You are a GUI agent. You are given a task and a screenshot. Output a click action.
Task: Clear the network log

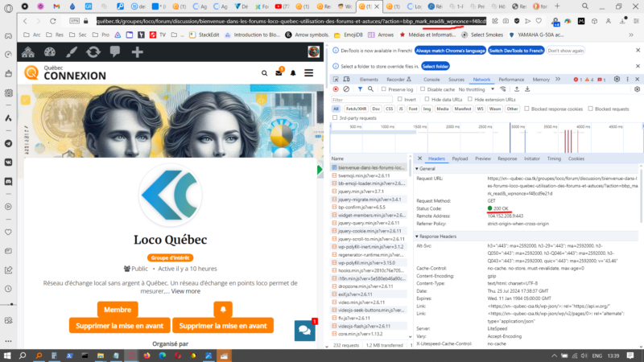click(x=345, y=89)
